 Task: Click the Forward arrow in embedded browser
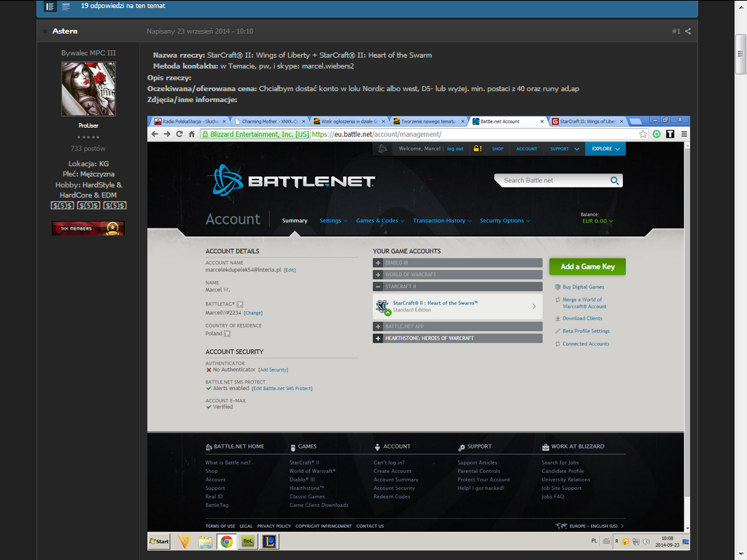point(167,134)
